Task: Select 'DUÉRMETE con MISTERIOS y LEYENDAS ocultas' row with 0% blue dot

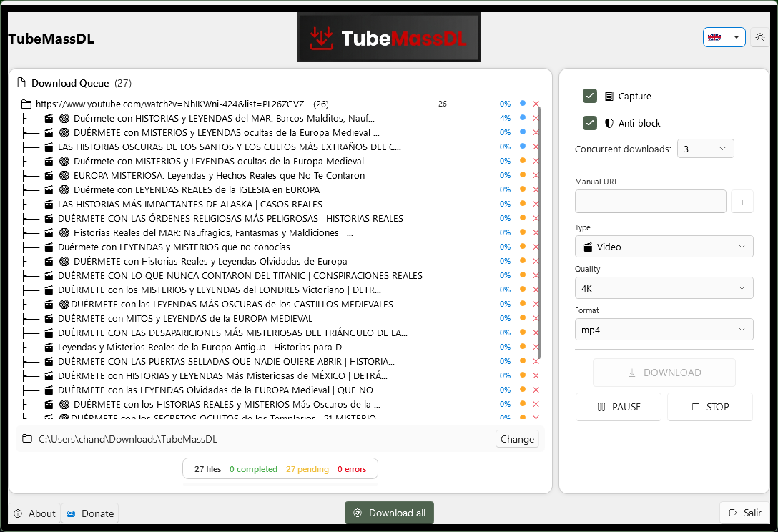Action: pyautogui.click(x=280, y=132)
